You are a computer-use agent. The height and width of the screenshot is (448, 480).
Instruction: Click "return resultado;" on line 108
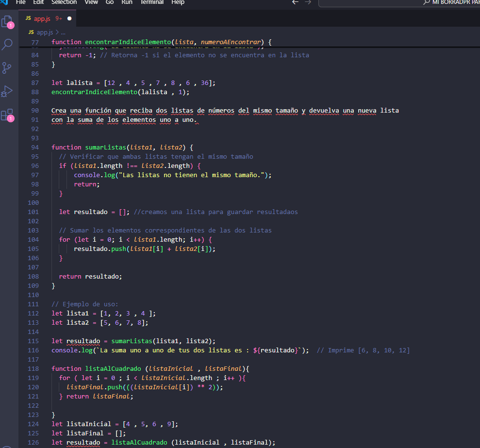[90, 276]
